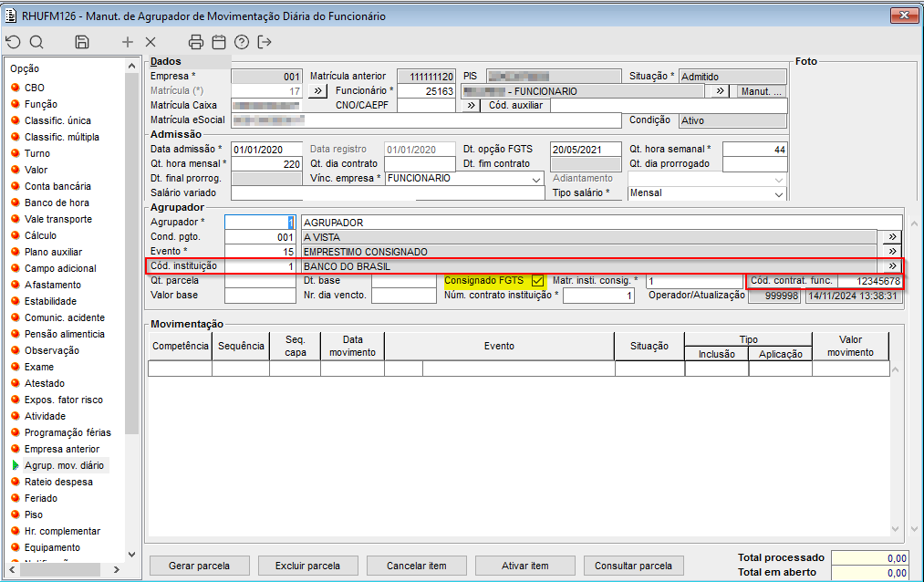Open lookup arrow for BANCO DO BRASIL
Image resolution: width=924 pixels, height=582 pixels.
coord(892,266)
